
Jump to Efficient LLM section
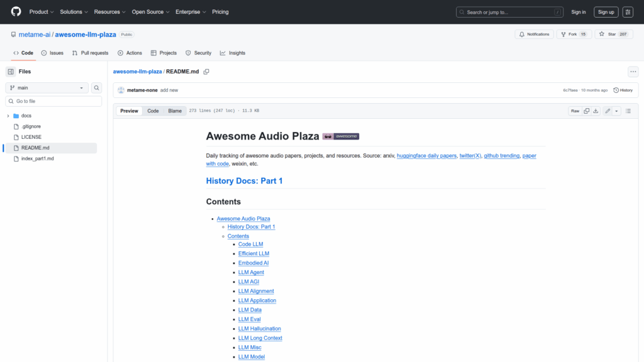(254, 254)
